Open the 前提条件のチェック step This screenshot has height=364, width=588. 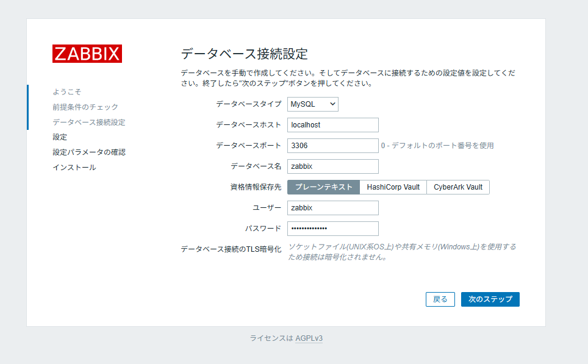(x=85, y=107)
